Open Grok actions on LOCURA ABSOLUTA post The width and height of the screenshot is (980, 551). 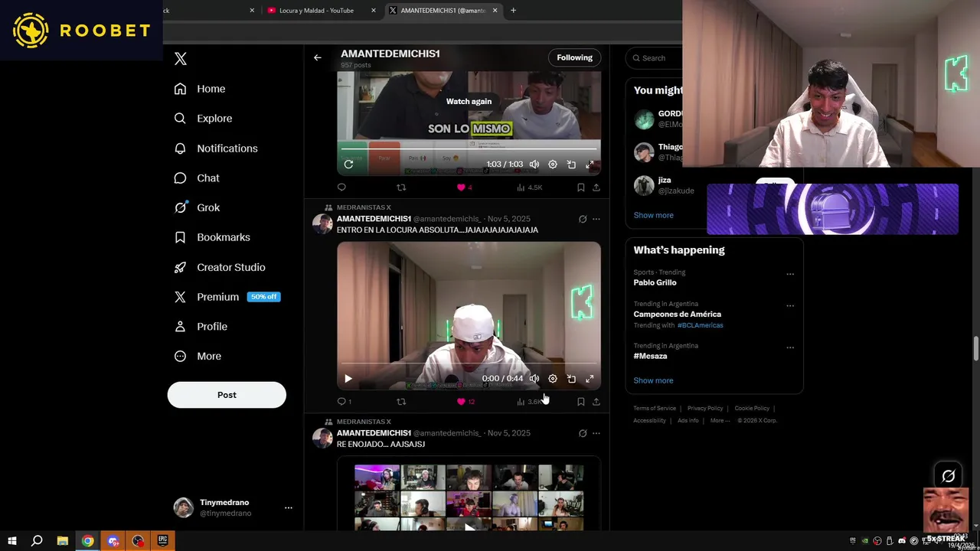click(x=583, y=219)
